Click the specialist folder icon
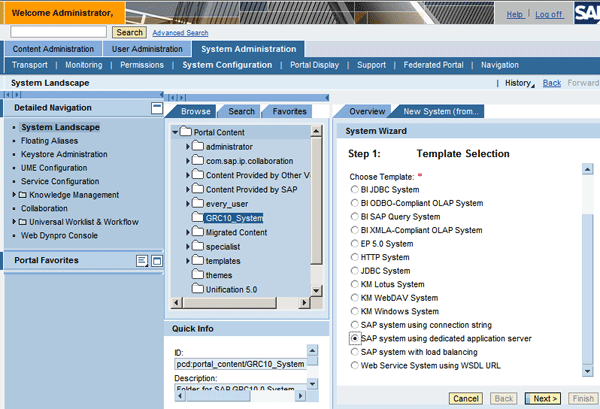Viewport: 600px width, 409px height. click(x=197, y=246)
